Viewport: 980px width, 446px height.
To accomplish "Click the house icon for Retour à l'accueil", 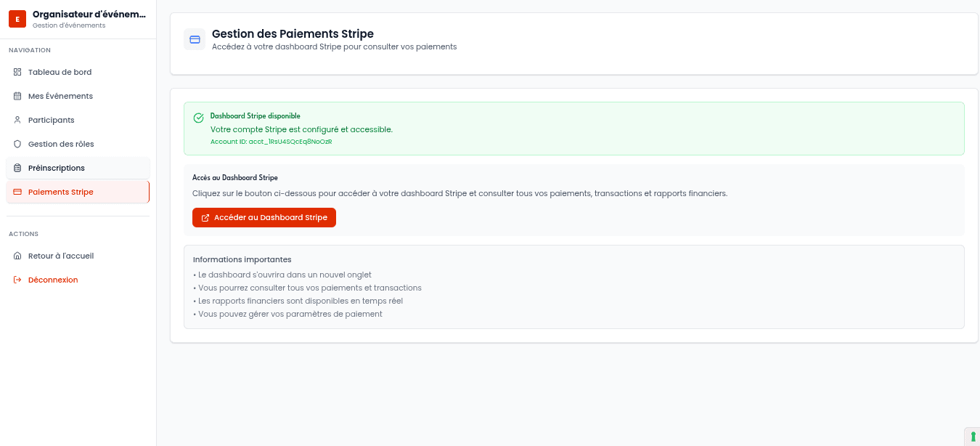I will coord(17,256).
